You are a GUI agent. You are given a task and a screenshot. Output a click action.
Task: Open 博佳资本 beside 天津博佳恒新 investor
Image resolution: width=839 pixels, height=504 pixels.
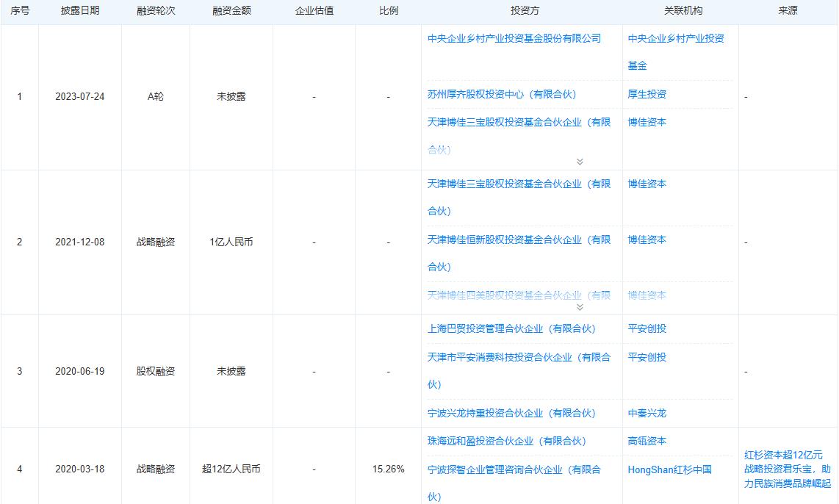(x=647, y=240)
